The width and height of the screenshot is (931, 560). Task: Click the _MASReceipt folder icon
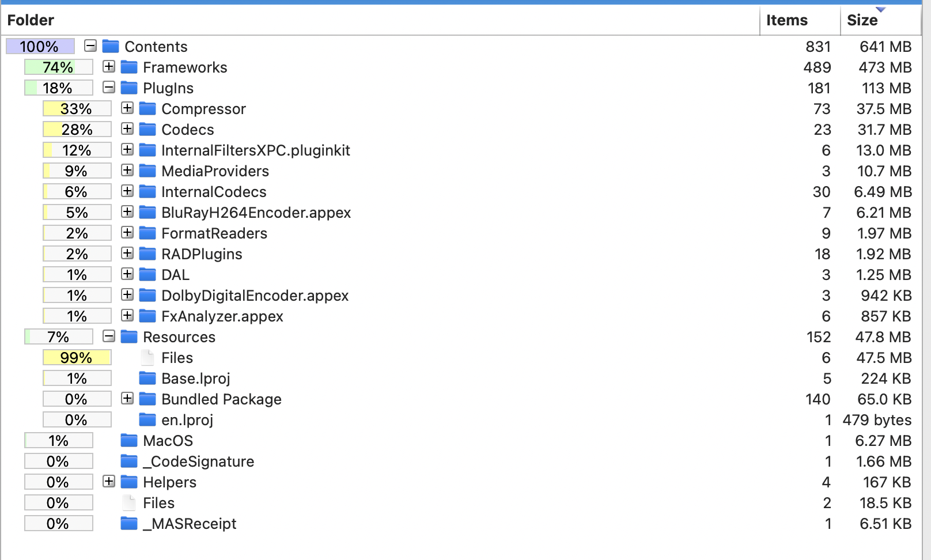[x=129, y=524]
